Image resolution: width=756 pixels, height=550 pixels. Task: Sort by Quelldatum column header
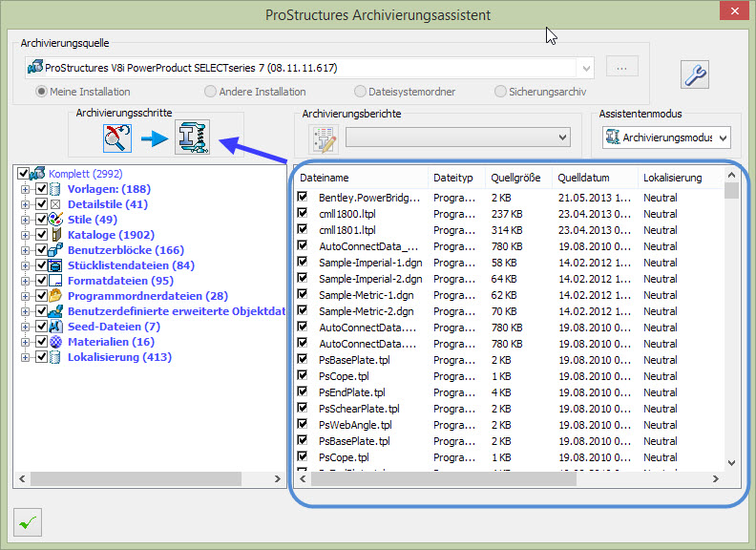(x=595, y=178)
